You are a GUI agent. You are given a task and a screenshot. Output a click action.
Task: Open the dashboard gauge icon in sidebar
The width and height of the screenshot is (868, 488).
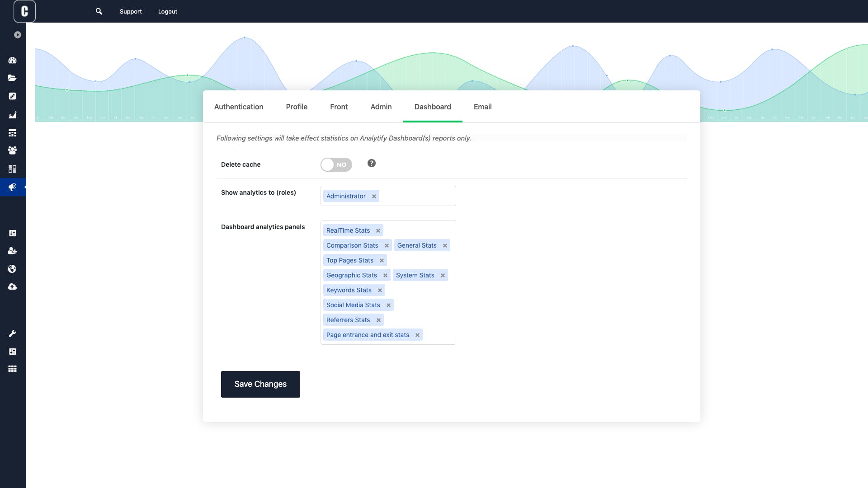pos(12,60)
